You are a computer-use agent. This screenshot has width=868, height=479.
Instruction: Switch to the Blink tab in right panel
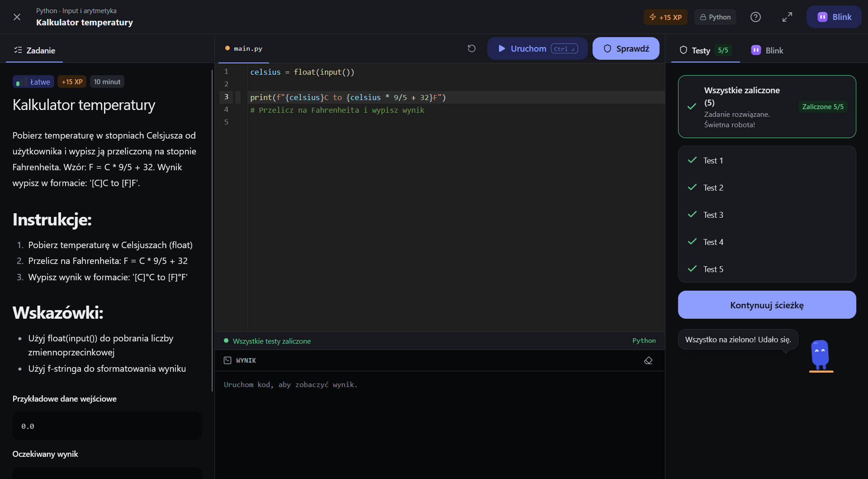click(767, 50)
